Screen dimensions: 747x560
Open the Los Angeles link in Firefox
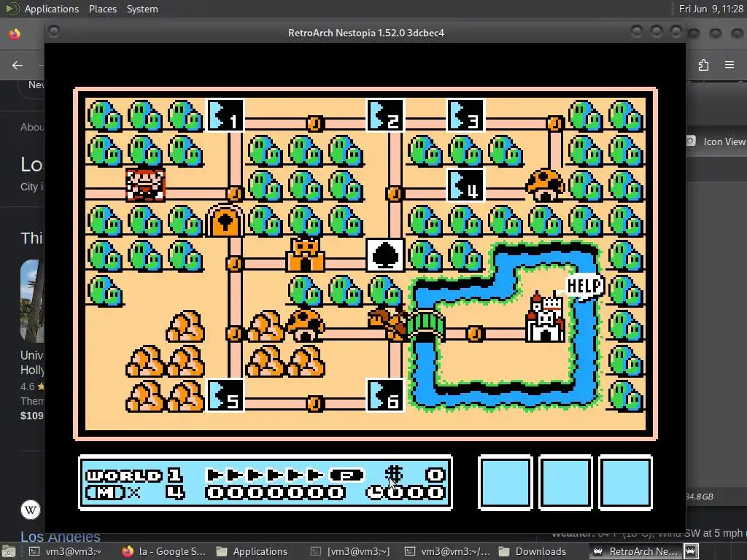(x=60, y=537)
